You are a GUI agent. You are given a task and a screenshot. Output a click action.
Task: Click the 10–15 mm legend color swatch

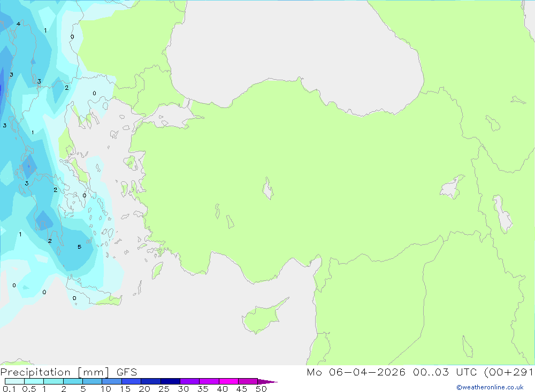coord(112,381)
